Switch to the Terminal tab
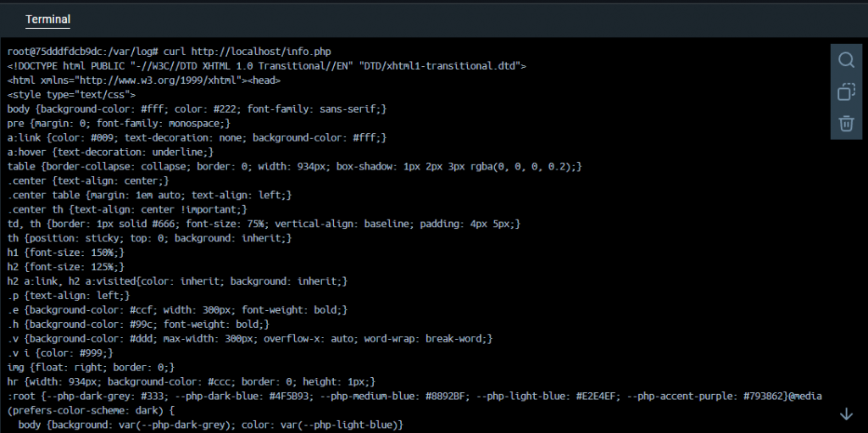Viewport: 868px width, 433px height. tap(47, 19)
